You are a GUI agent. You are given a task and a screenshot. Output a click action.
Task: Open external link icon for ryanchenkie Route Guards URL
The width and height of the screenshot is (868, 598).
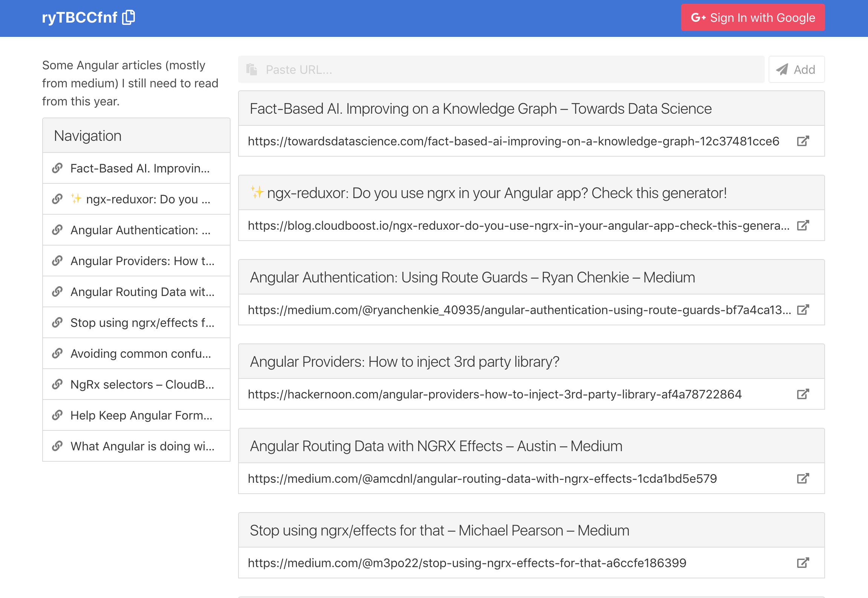803,310
